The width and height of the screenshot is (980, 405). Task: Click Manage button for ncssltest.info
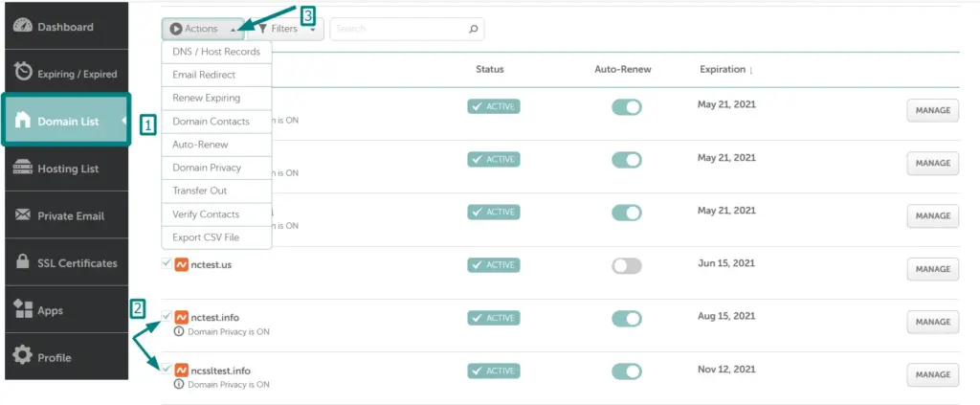point(931,375)
